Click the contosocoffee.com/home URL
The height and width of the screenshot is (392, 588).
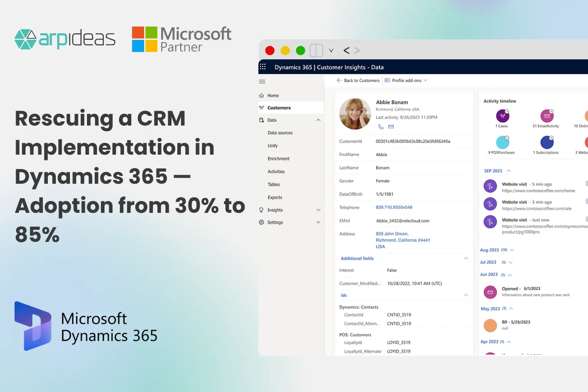(538, 191)
